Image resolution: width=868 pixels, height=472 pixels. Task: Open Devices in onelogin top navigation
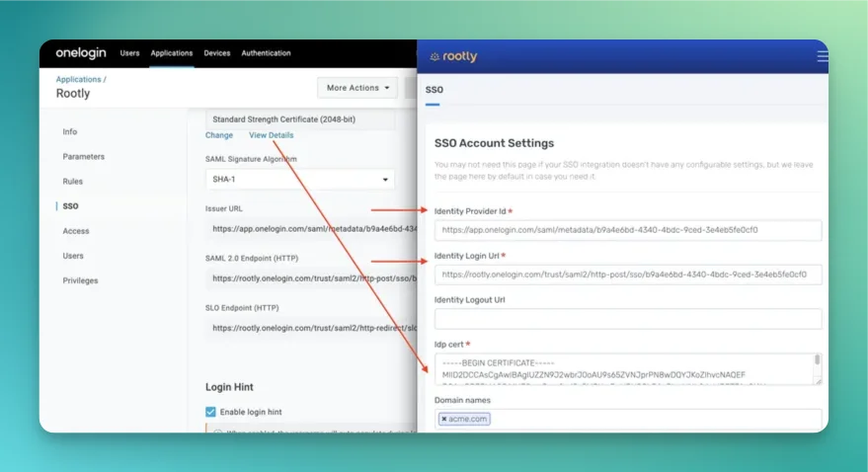point(217,53)
